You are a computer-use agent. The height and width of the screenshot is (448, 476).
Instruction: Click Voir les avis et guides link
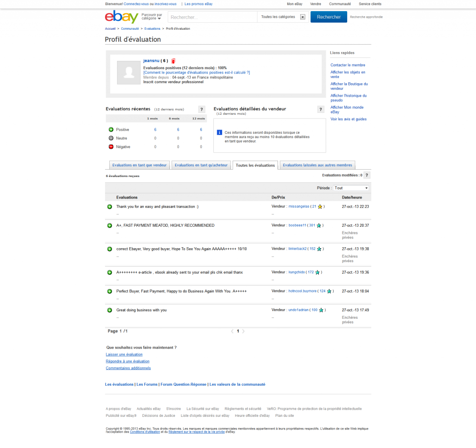(348, 119)
